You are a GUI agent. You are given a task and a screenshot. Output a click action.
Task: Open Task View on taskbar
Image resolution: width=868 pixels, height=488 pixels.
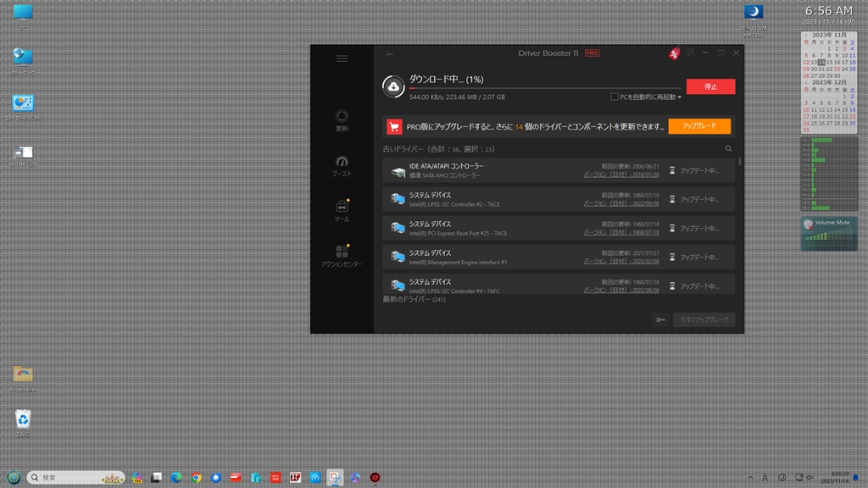coord(157,478)
